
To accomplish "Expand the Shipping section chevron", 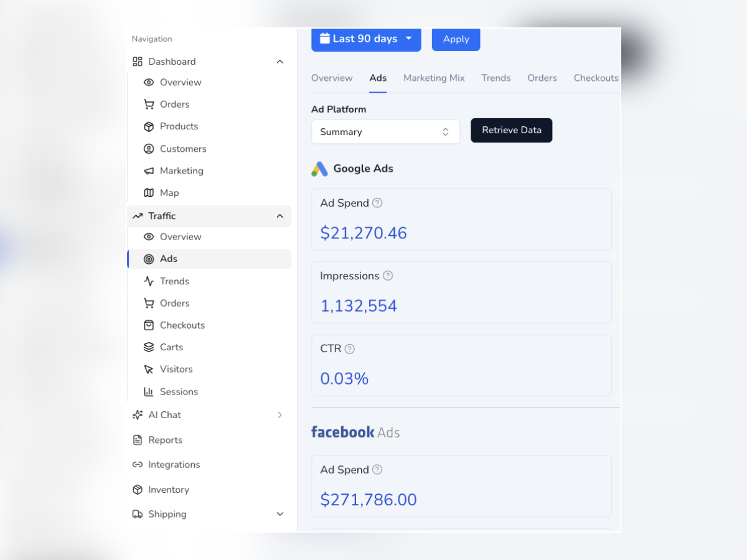I will (x=280, y=514).
